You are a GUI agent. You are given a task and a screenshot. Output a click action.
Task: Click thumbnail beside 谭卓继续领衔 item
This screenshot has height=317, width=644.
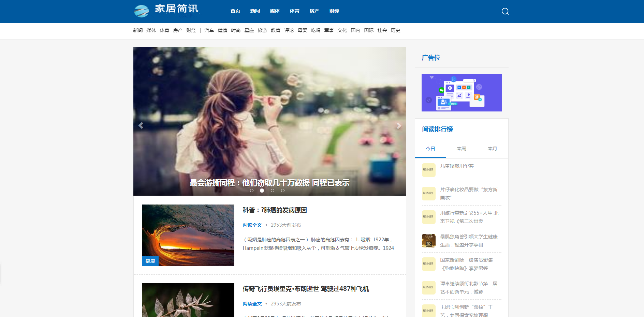coord(429,287)
